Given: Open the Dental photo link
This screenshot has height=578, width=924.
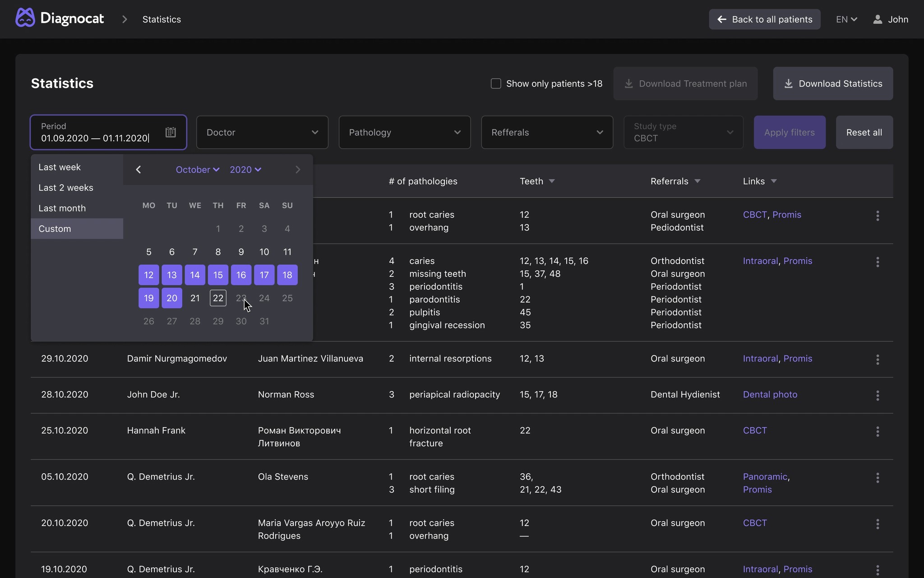Looking at the screenshot, I should pos(770,395).
